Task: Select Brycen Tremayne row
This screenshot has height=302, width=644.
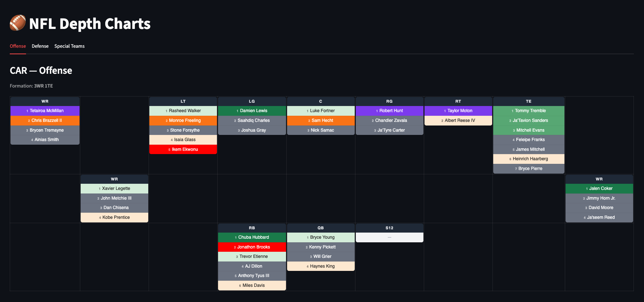Action: [45, 130]
